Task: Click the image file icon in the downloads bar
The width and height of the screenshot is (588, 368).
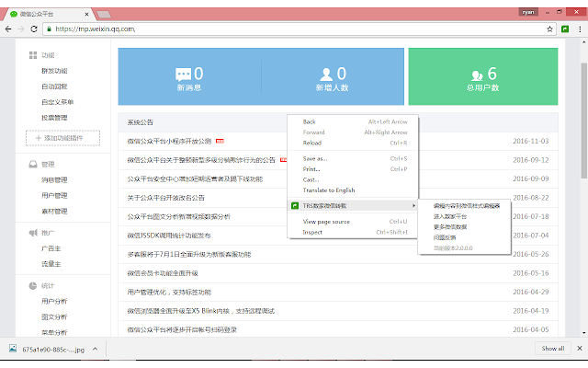Action: [x=13, y=349]
